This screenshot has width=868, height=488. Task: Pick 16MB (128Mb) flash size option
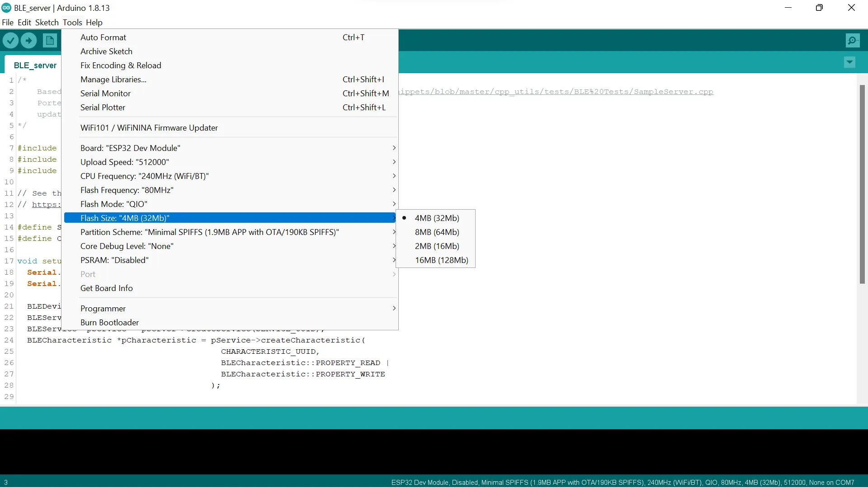click(441, 260)
